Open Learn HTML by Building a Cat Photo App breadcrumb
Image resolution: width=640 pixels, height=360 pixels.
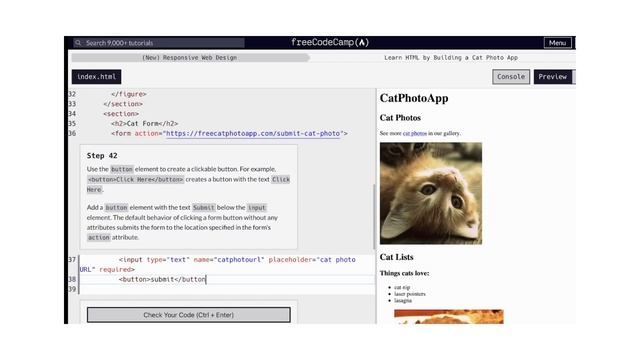click(x=451, y=58)
